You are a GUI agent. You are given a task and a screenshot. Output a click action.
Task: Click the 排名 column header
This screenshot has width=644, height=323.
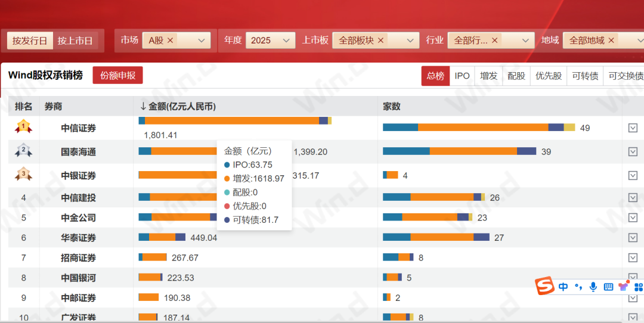[23, 106]
